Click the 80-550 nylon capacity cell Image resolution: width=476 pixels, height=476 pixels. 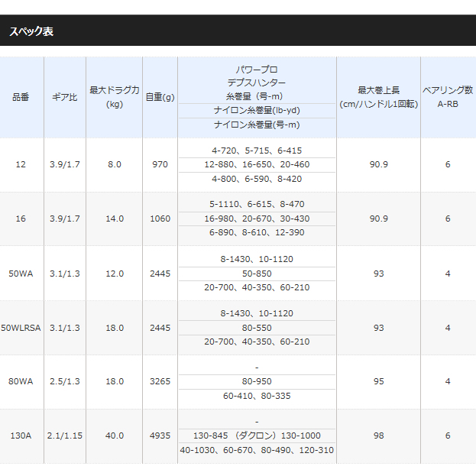click(x=257, y=328)
